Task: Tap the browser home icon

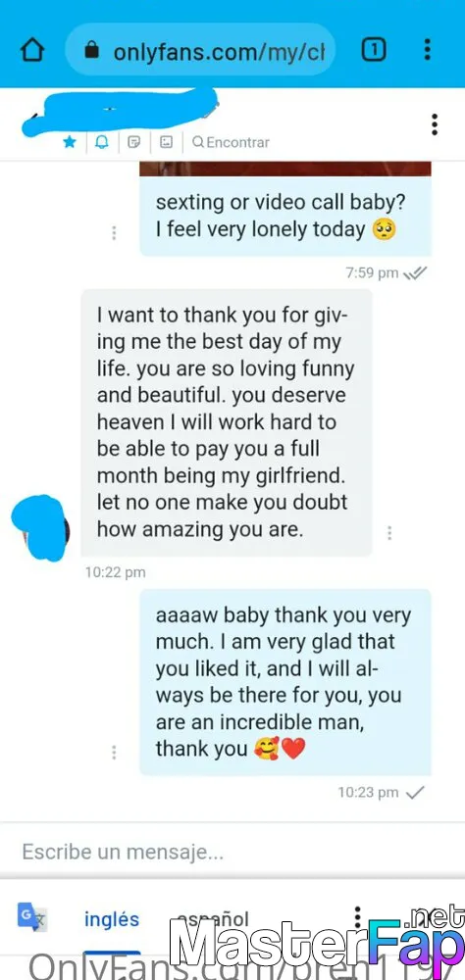Action: coord(32,50)
